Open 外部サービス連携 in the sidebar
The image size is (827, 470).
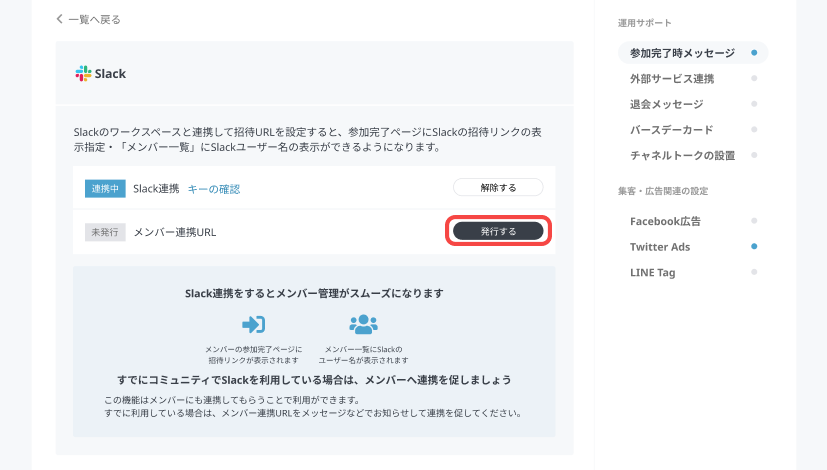(x=671, y=78)
